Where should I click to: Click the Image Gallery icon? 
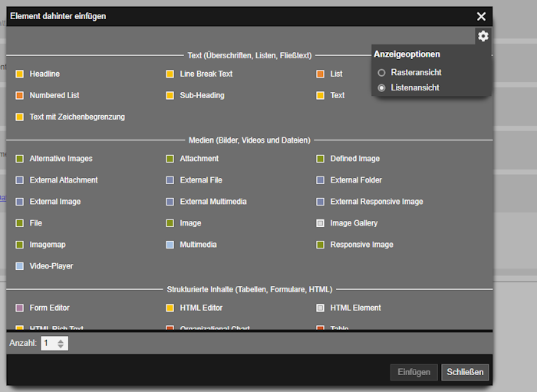320,223
